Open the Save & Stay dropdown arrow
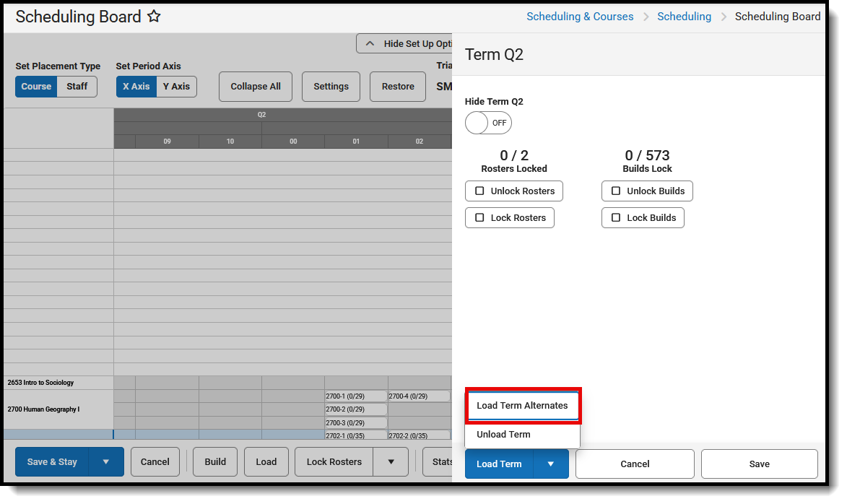The height and width of the screenshot is (504, 847). (x=105, y=461)
